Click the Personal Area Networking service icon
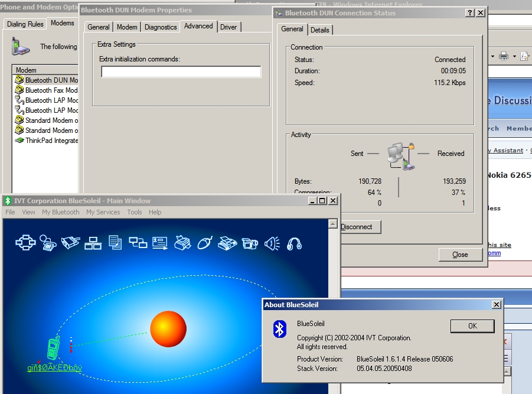Screen dimensions: 532x394 (25, 243)
